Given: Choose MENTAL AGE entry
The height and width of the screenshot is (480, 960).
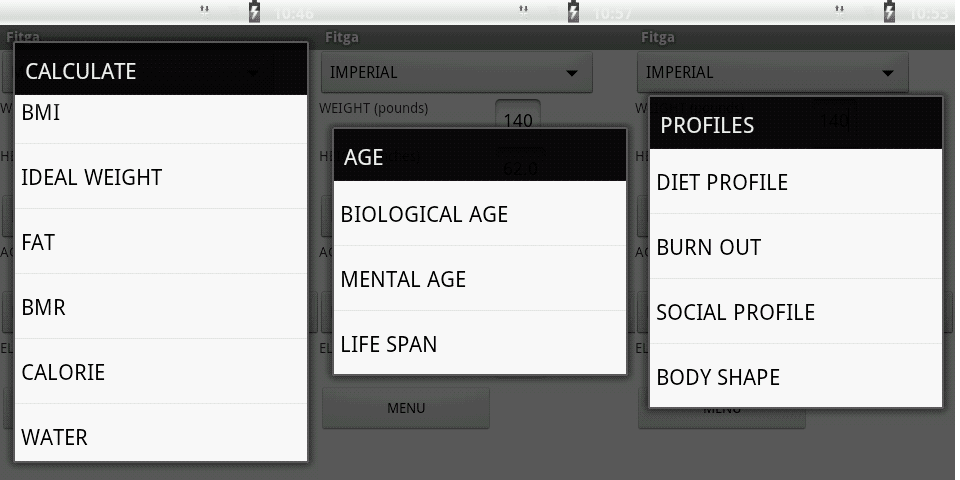Looking at the screenshot, I should [480, 279].
